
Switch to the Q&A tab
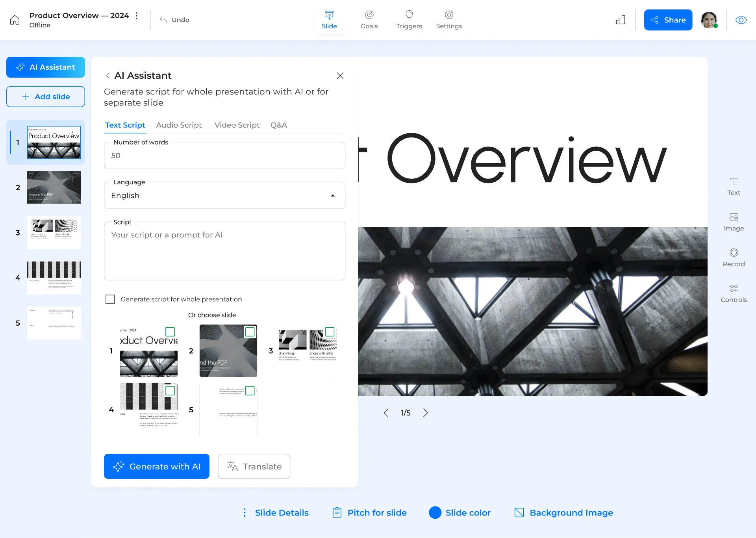tap(279, 125)
